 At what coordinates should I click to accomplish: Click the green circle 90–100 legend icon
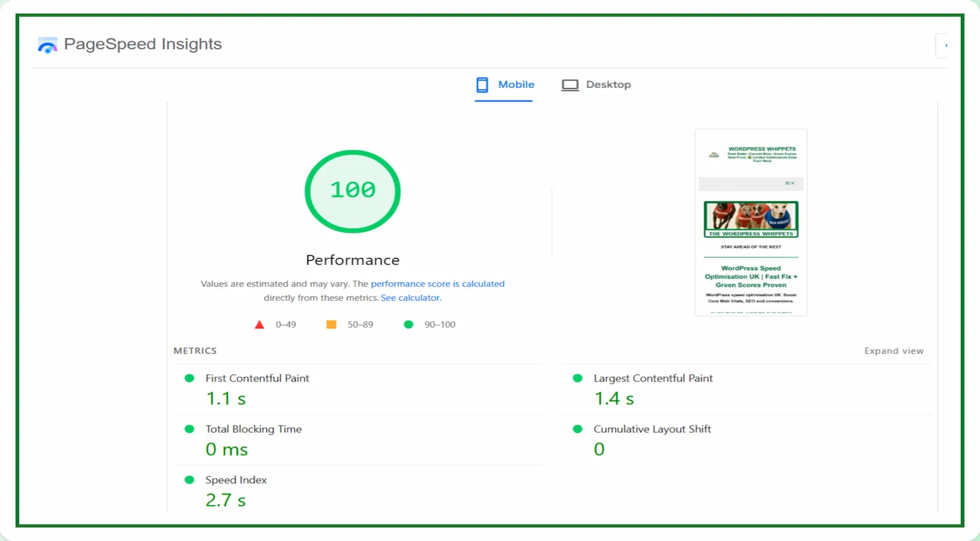coord(409,324)
